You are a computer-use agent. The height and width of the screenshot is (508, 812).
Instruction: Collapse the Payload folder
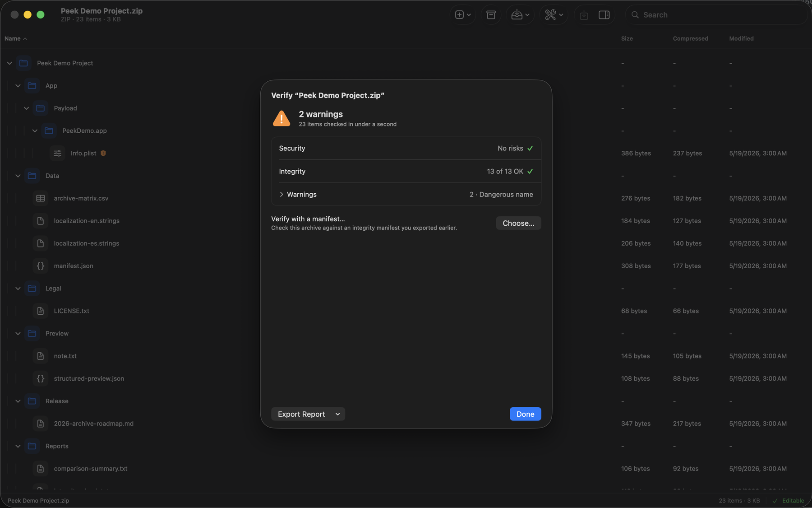click(x=27, y=108)
